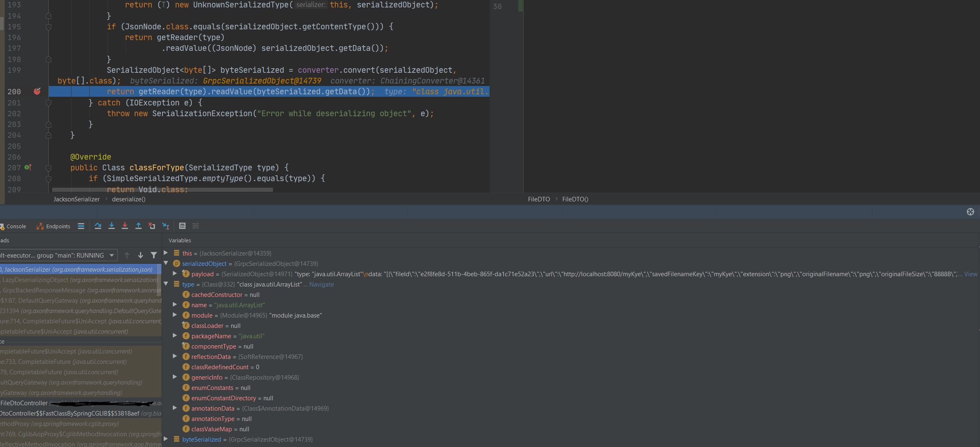Click the Navigate link beside type
The image size is (980, 447).
click(x=321, y=284)
